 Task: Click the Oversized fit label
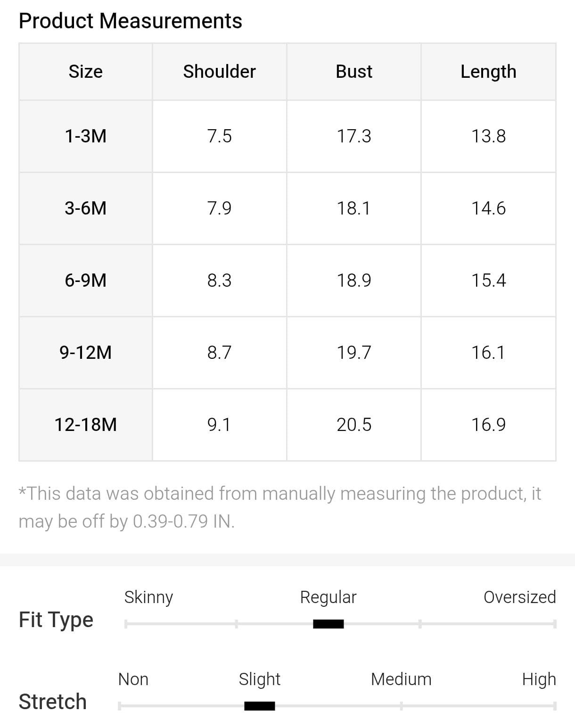(519, 597)
